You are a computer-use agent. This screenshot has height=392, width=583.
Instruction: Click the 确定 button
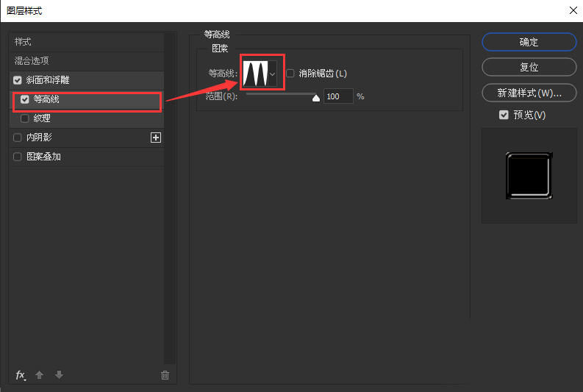(529, 42)
